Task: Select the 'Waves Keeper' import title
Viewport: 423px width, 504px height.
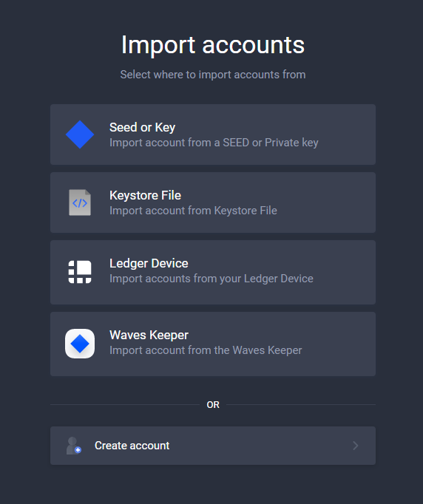Action: pyautogui.click(x=149, y=335)
